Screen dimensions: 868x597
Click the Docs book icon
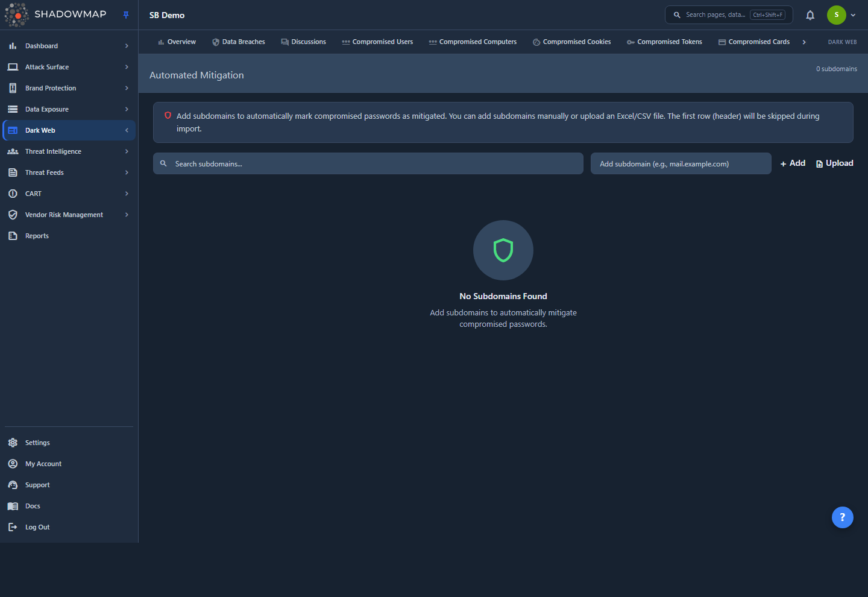[13, 506]
